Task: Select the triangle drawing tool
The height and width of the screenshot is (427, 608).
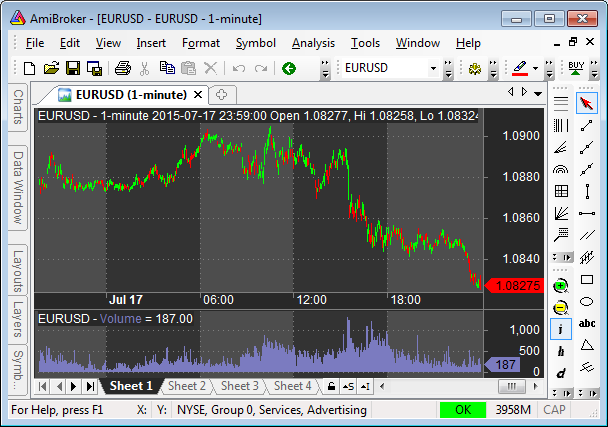Action: (x=587, y=345)
